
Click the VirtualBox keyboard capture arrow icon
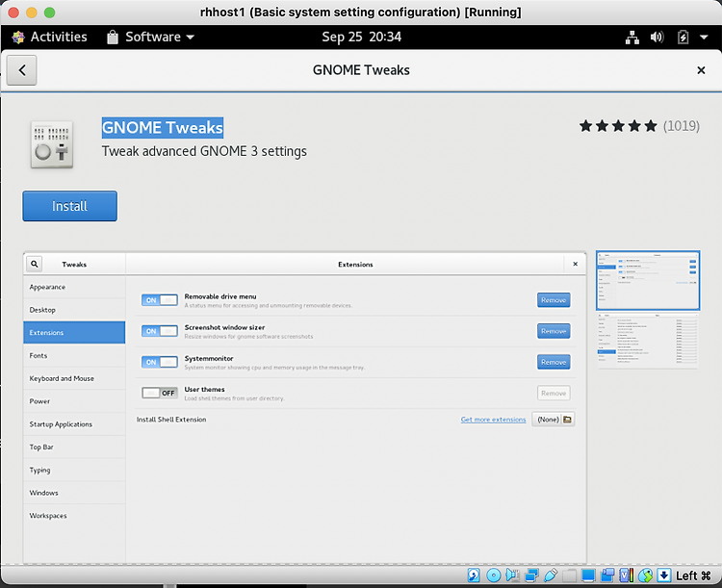pyautogui.click(x=664, y=575)
